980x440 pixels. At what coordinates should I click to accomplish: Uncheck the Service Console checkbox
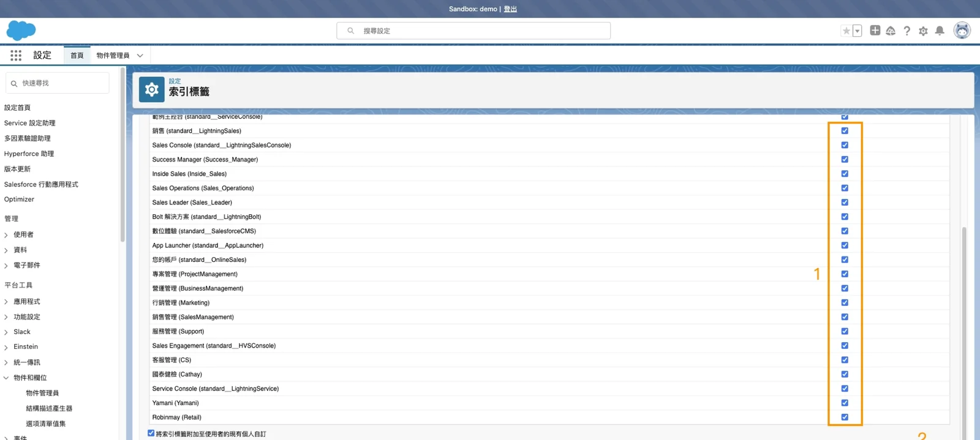click(x=845, y=389)
